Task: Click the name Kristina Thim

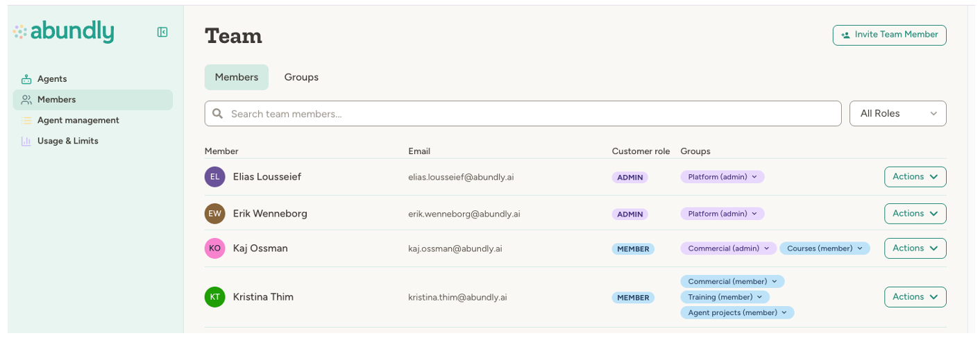Action: [263, 297]
